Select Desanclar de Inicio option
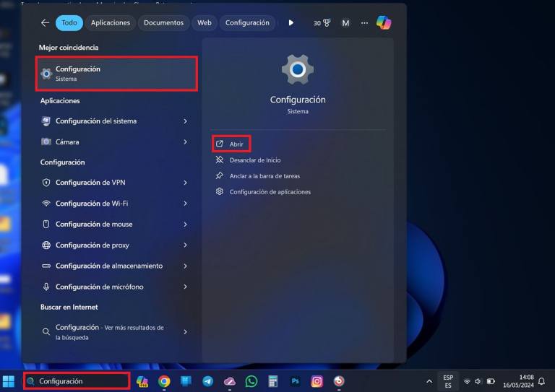The height and width of the screenshot is (392, 555). pyautogui.click(x=254, y=160)
